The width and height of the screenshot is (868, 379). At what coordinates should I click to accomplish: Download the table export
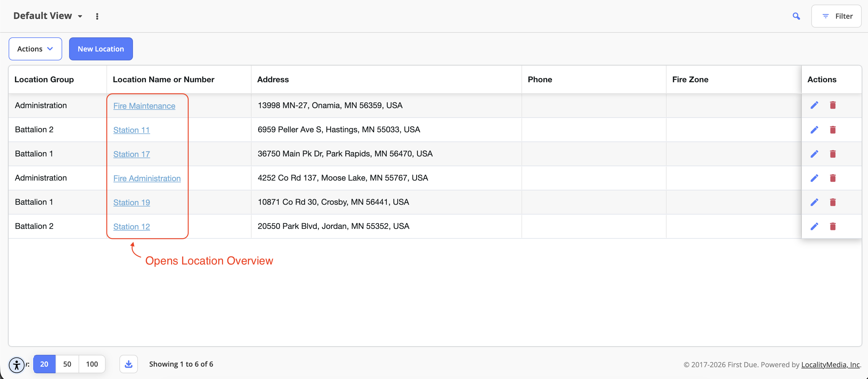click(128, 364)
